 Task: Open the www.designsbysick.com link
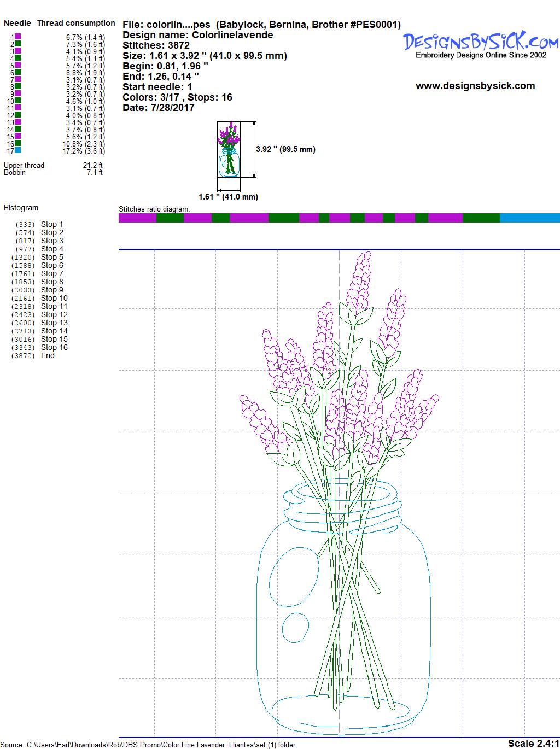tap(475, 86)
